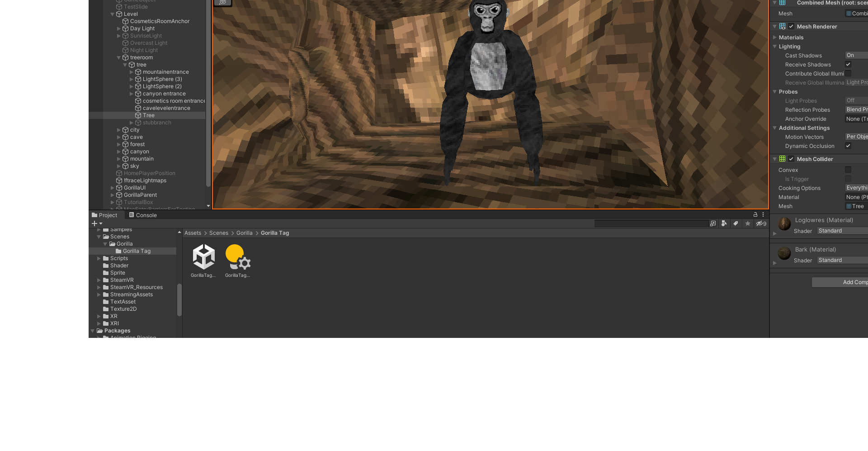Click the folder icon beside Shader
Viewport: 868px width, 451px height.
click(106, 266)
